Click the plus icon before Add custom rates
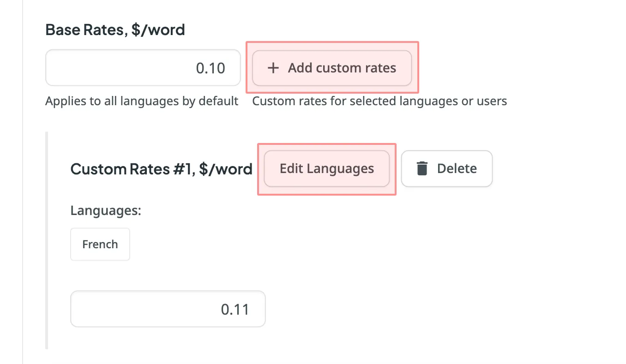The image size is (626, 364). (273, 68)
